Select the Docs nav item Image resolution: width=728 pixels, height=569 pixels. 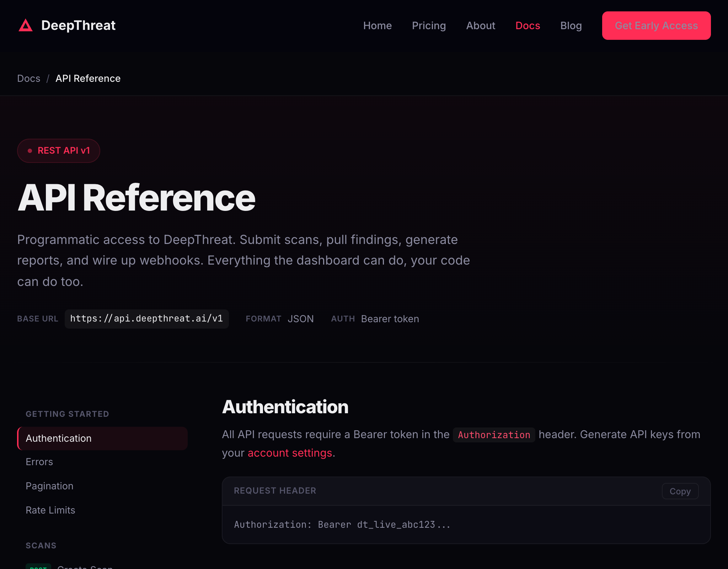(528, 26)
